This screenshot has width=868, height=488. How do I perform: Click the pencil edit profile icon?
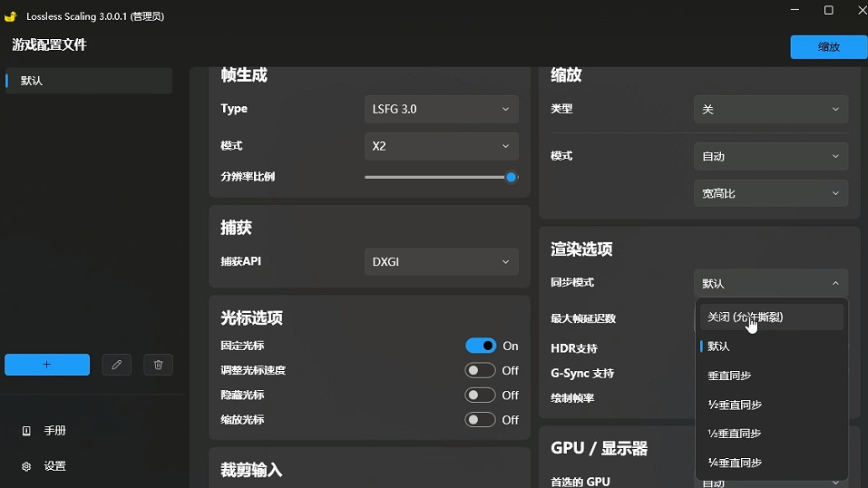[116, 365]
